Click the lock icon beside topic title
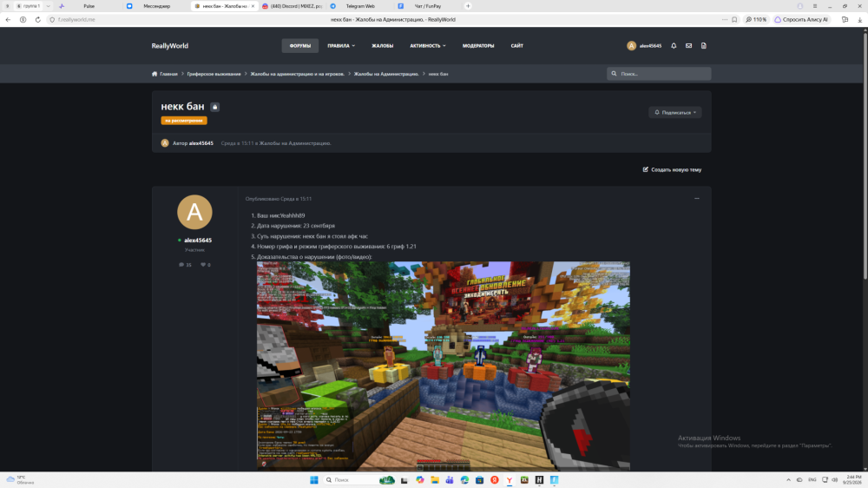 [214, 107]
